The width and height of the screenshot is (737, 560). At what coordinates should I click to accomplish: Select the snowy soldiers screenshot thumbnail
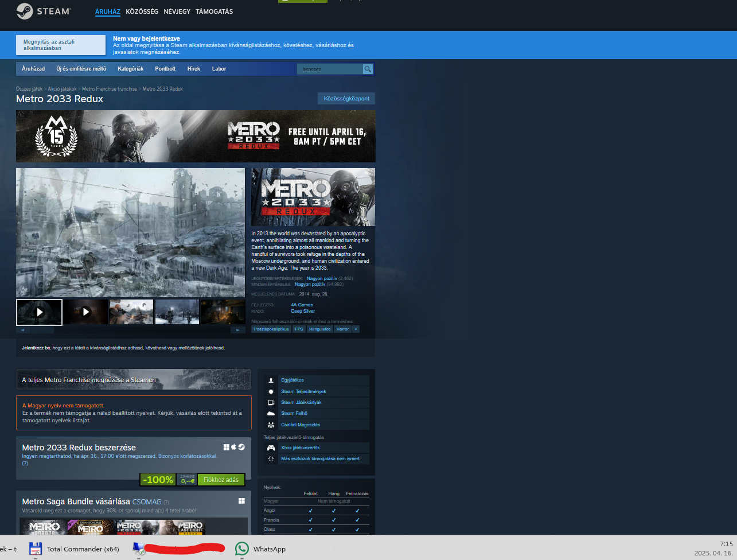177,312
